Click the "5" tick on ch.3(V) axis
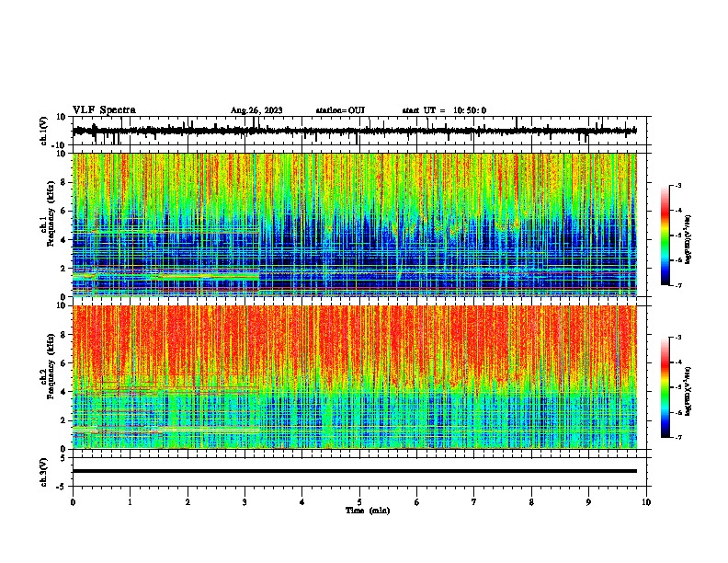Viewport: 728px width, 563px height. click(x=64, y=458)
